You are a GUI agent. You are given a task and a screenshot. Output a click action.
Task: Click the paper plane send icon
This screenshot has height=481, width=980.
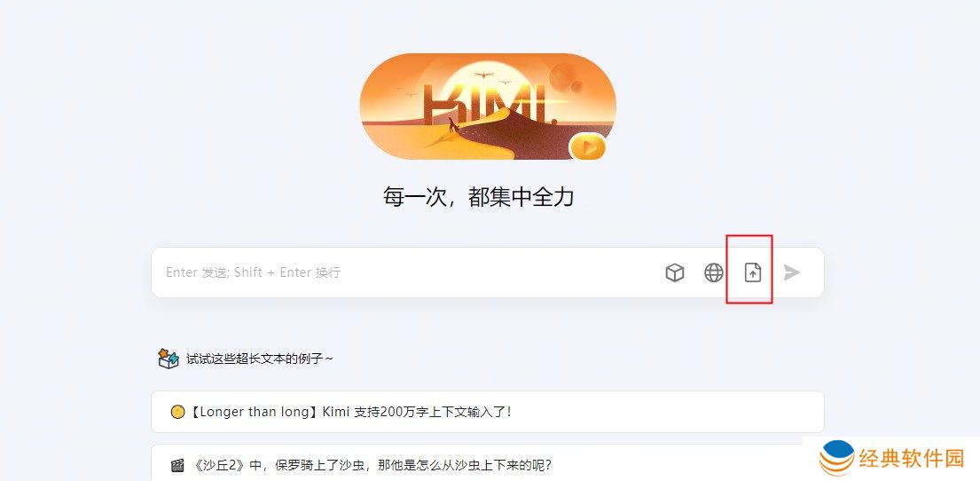click(x=792, y=272)
